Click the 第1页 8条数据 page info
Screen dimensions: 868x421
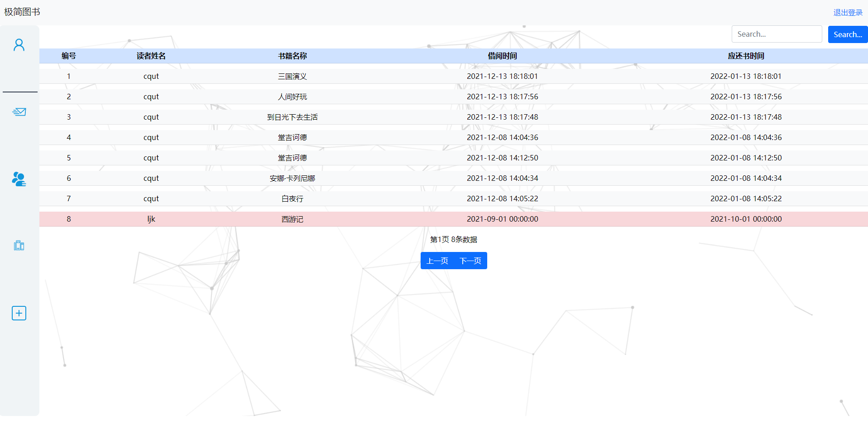(454, 239)
